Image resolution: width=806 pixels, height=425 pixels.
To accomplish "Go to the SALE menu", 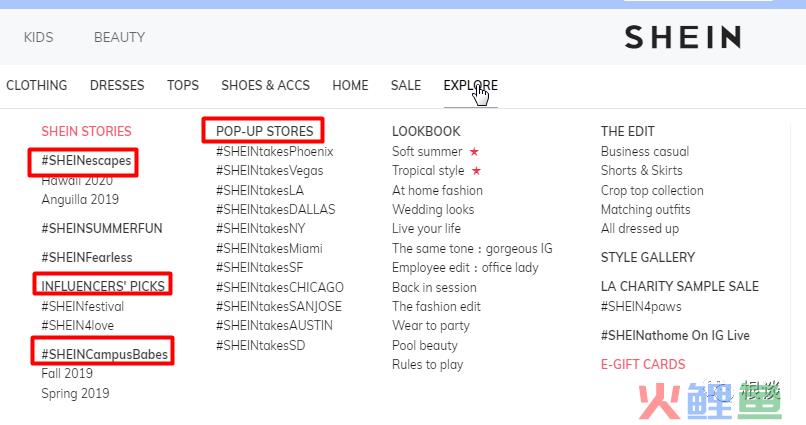I will [x=406, y=85].
